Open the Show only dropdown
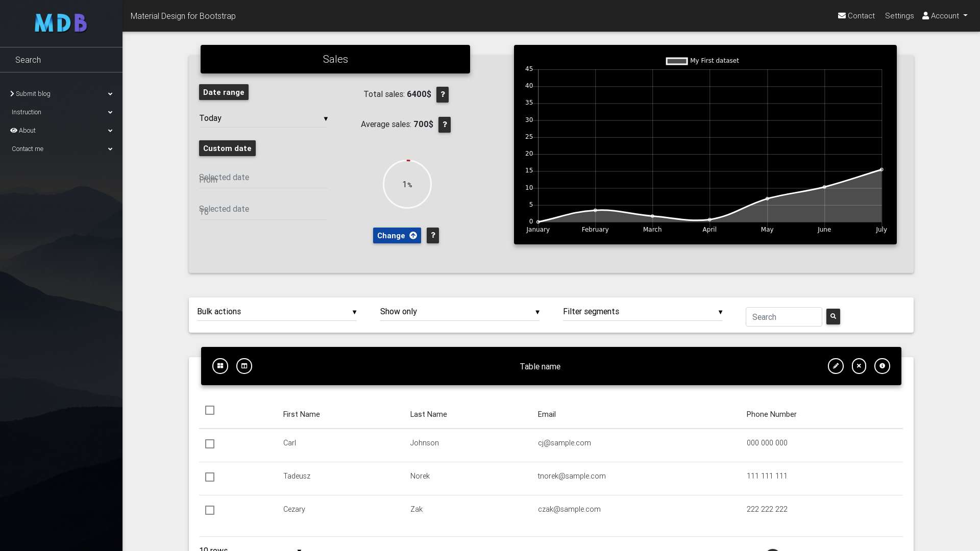980x551 pixels. [459, 312]
